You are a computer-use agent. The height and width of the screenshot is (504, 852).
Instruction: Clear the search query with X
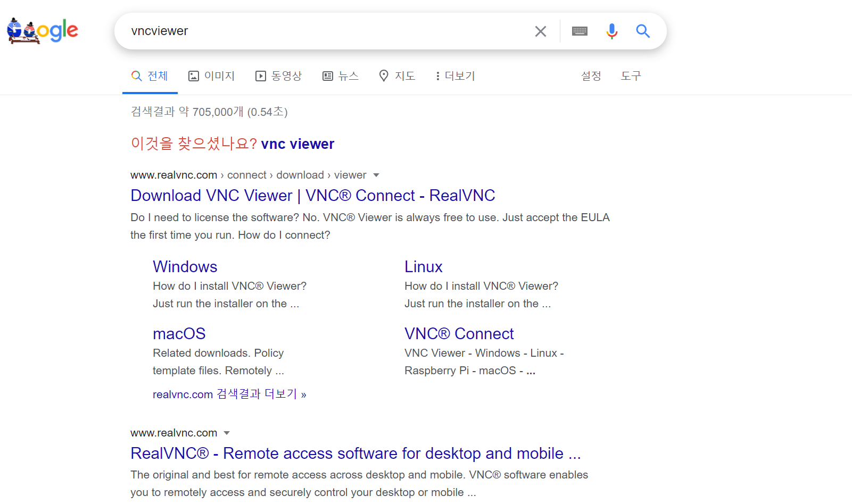coord(540,31)
